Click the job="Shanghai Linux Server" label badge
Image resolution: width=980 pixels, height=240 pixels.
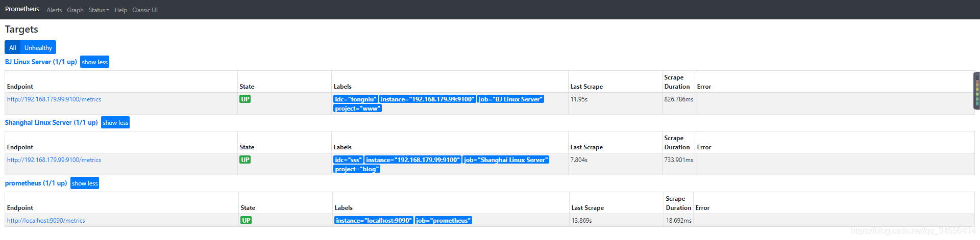point(506,160)
